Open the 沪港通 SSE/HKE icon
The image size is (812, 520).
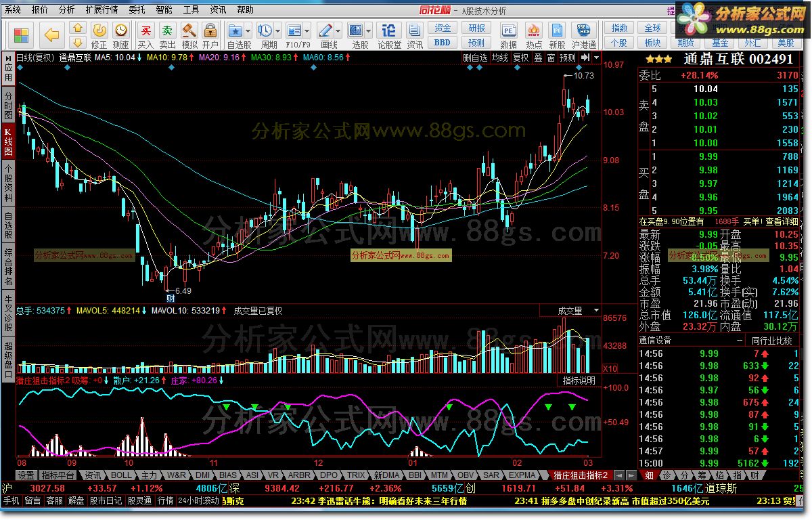pos(583,31)
